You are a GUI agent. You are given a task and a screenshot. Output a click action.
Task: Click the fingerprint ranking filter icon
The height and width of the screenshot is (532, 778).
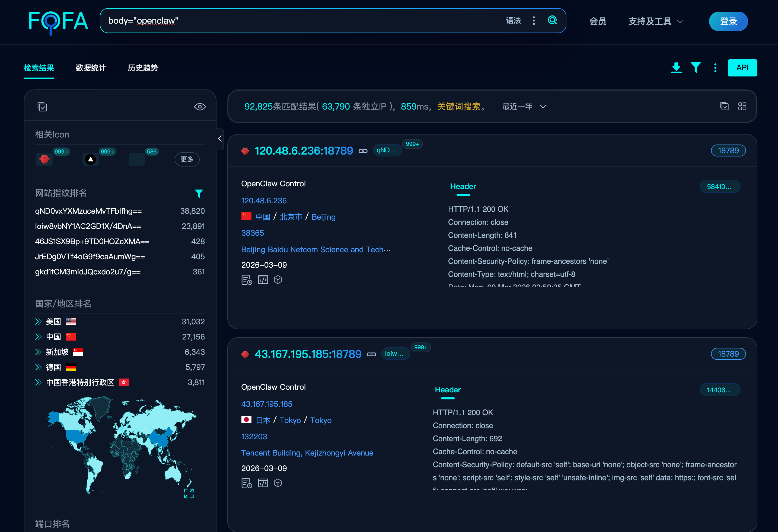coord(199,193)
